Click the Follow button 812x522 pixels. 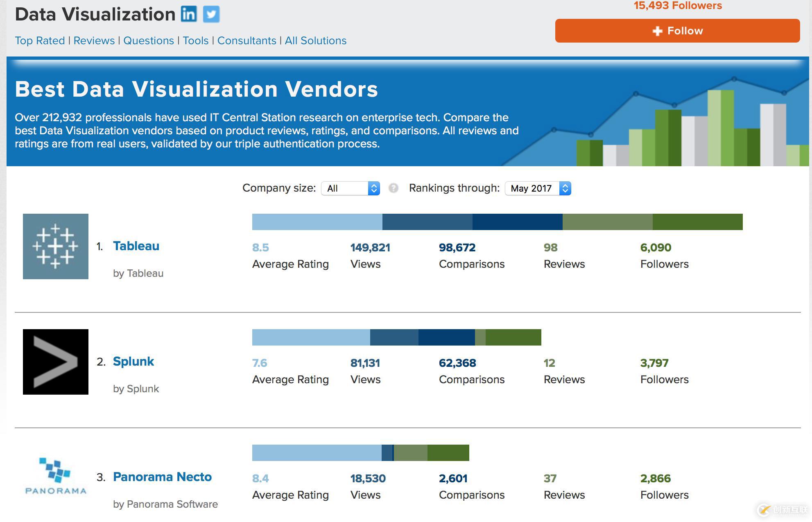tap(677, 30)
